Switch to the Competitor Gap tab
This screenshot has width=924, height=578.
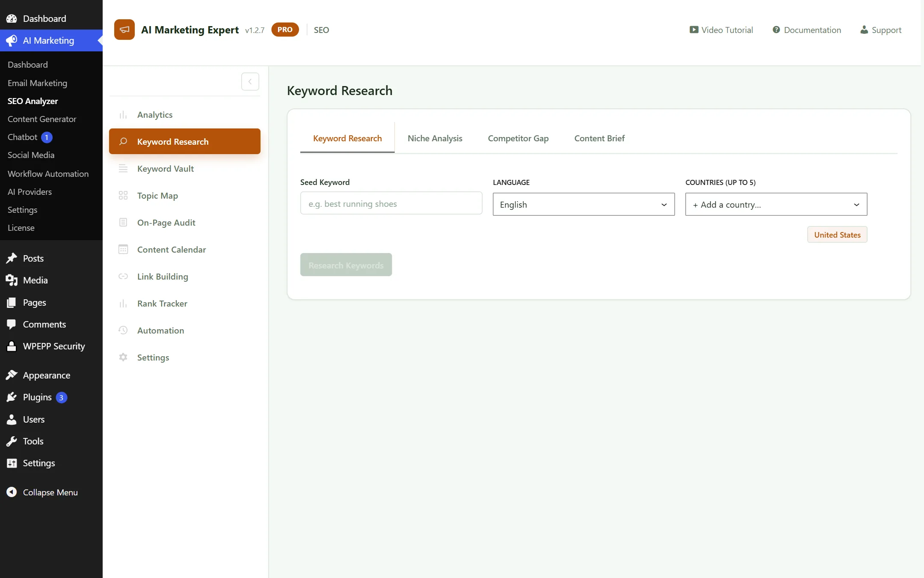518,138
